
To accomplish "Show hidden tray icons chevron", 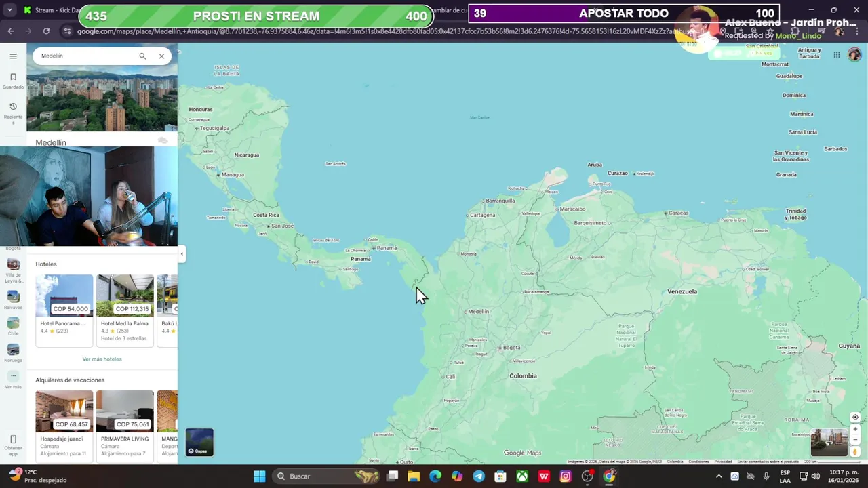I will [719, 476].
